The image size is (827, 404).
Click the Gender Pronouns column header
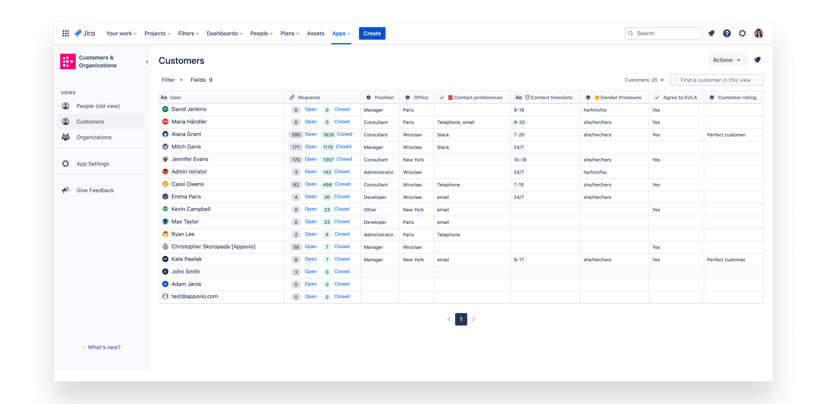(614, 98)
